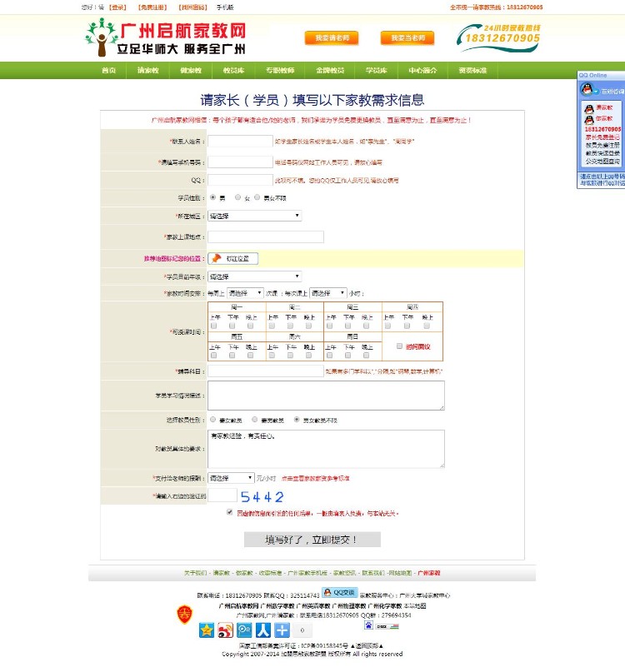Select 要女教员 tutor gender option

point(212,419)
